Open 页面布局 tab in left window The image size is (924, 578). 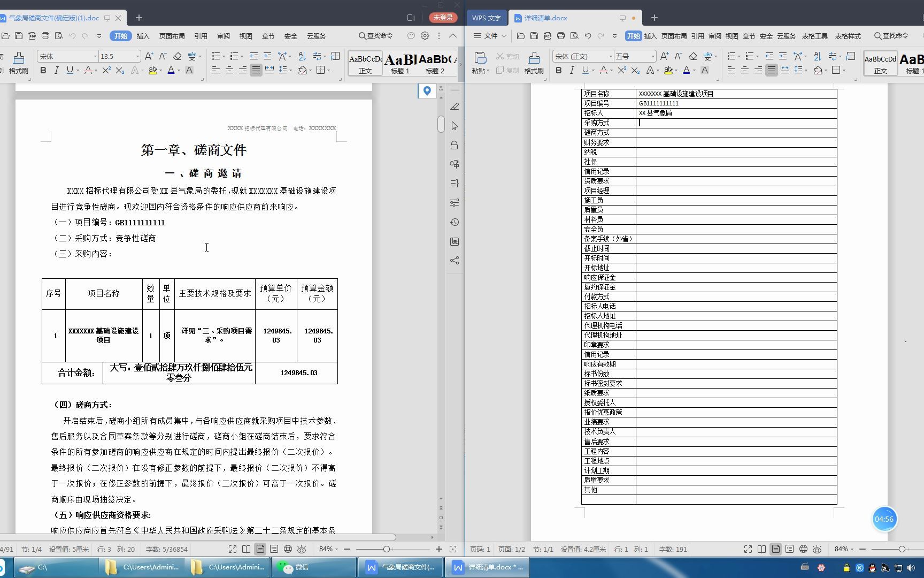[x=172, y=36]
